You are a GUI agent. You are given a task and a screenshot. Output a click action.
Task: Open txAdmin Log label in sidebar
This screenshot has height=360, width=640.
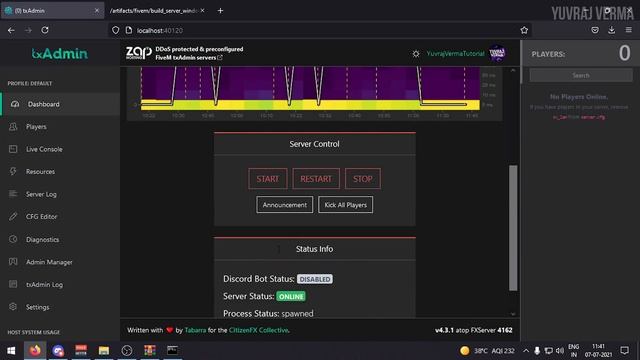44,284
